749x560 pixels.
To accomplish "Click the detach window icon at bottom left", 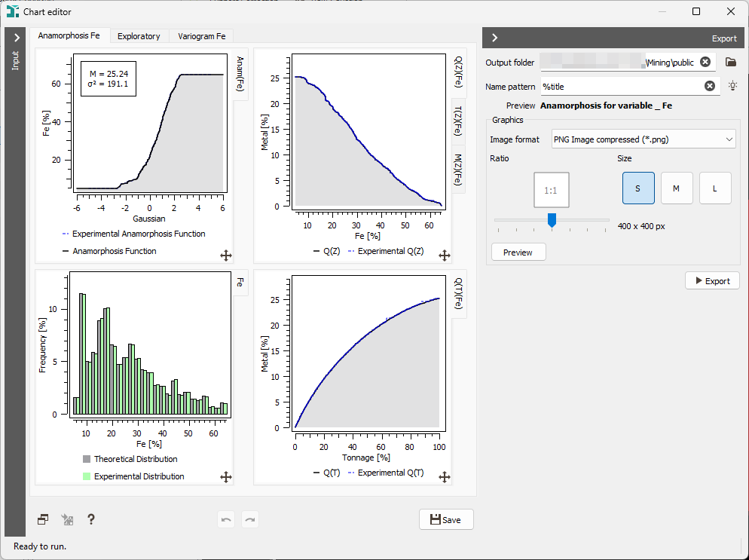I will (x=43, y=519).
